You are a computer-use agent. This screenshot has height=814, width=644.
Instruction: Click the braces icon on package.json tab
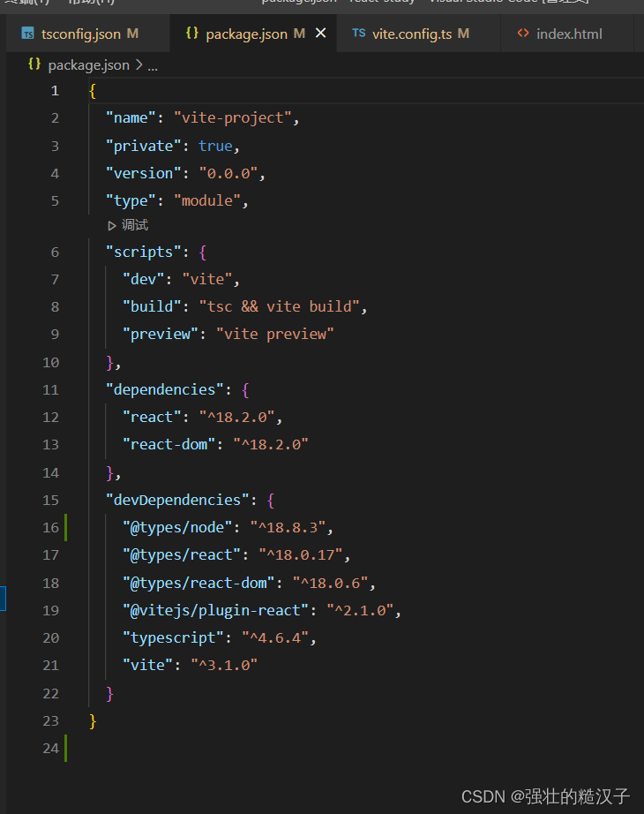pos(192,33)
